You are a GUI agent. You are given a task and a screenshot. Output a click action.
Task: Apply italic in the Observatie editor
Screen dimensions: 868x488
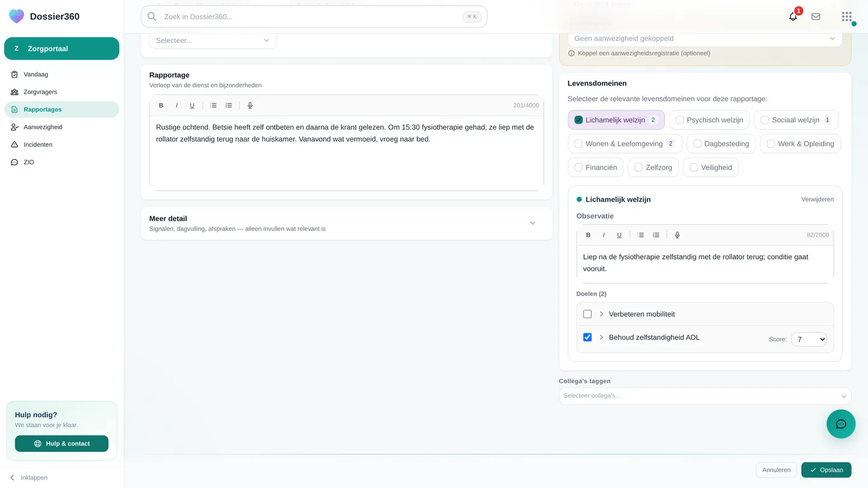pyautogui.click(x=604, y=235)
